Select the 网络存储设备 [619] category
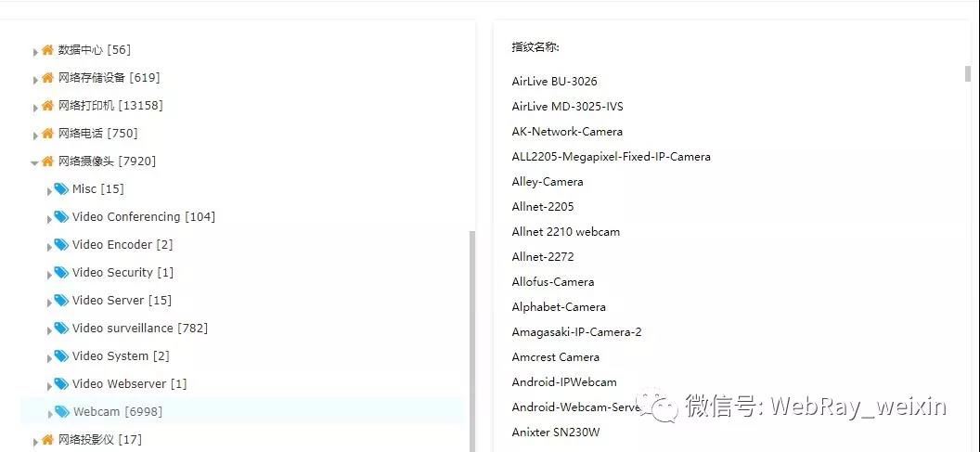Viewport: 980px width, 452px height. click(x=109, y=78)
